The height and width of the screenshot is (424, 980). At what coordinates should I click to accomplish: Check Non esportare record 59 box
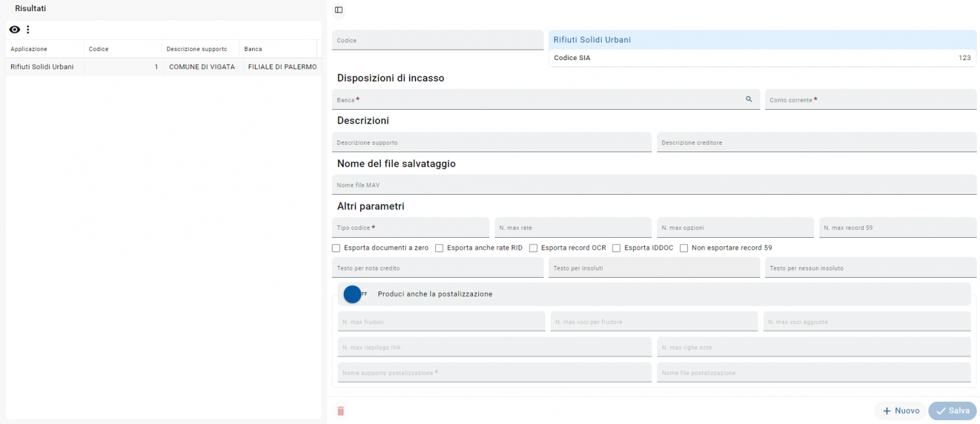684,248
